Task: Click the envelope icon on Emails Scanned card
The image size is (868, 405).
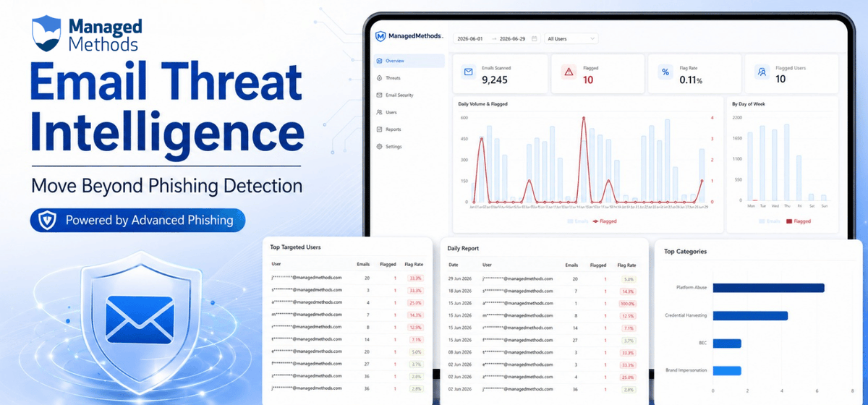Action: [x=468, y=72]
